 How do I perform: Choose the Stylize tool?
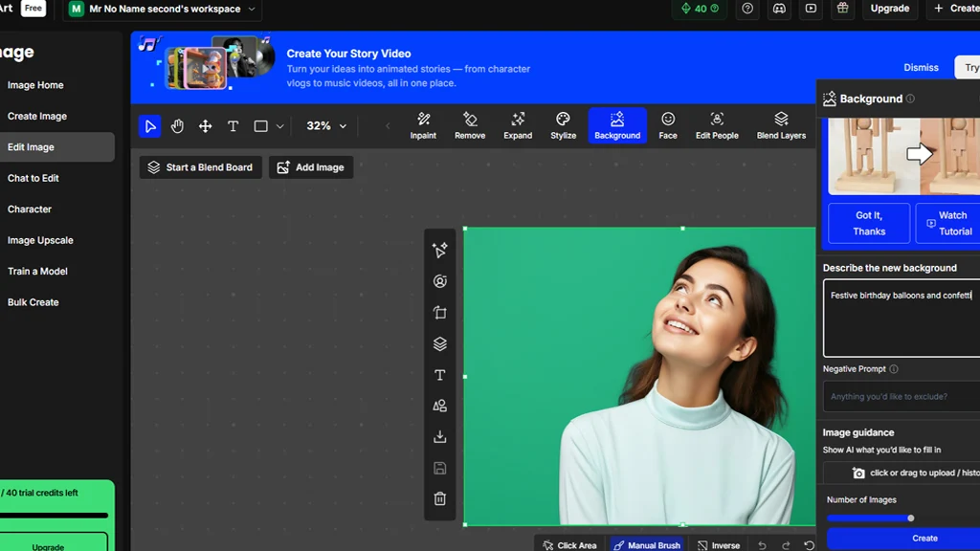coord(563,125)
